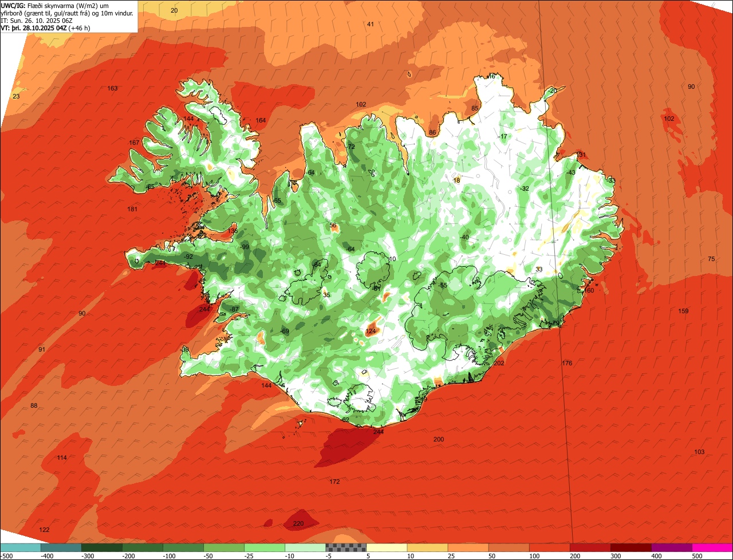Click the map value '176' over the southeast sea

click(567, 363)
